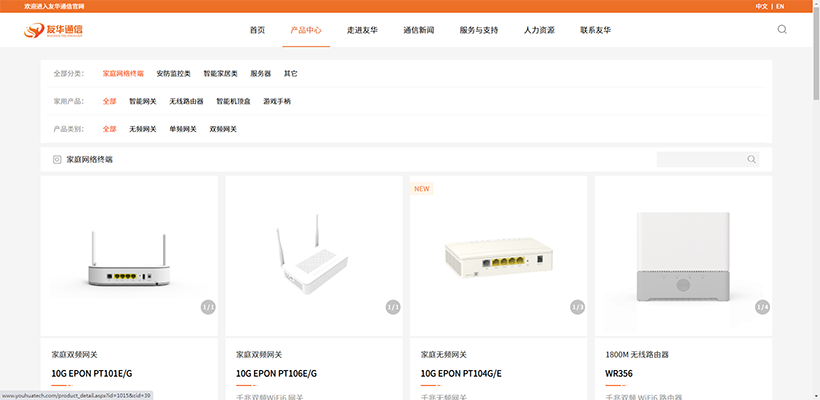Image resolution: width=820 pixels, height=400 pixels.
Task: Select 双频网关 product type filter
Action: click(223, 129)
